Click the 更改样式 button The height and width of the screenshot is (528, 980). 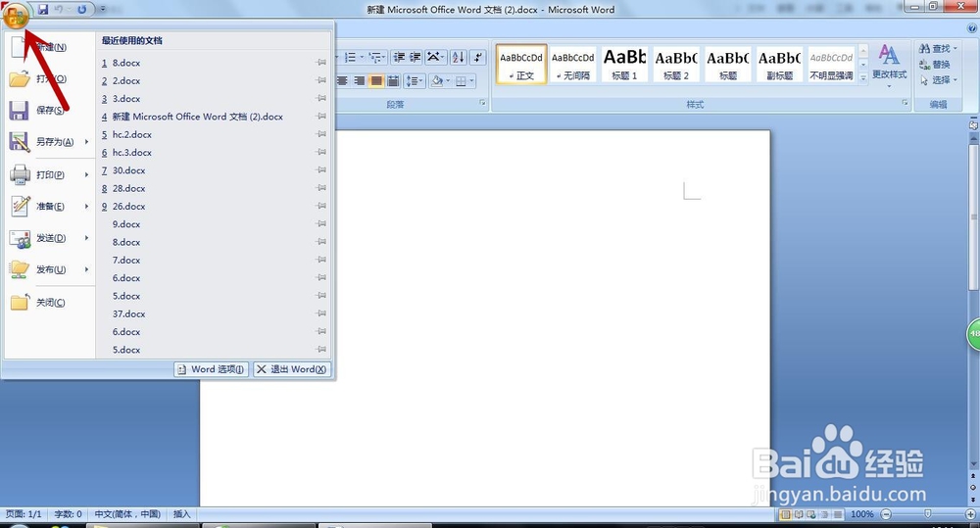click(x=890, y=64)
